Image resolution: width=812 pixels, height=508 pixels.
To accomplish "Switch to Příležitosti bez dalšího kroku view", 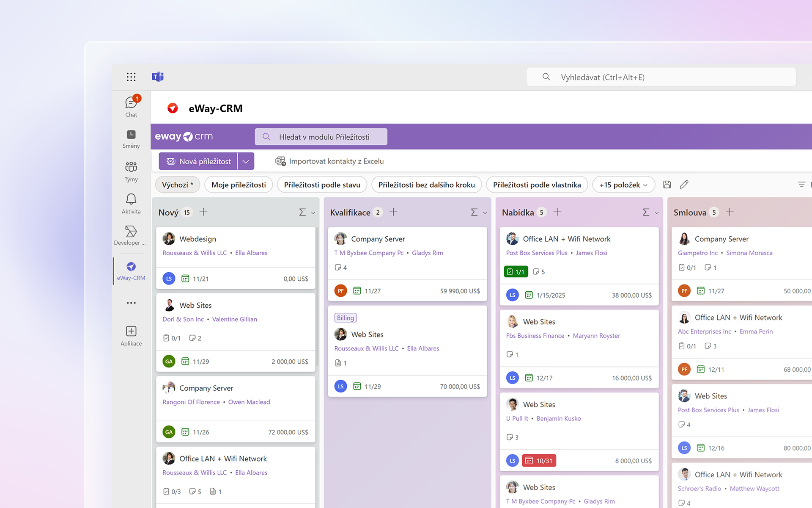I will (x=426, y=185).
